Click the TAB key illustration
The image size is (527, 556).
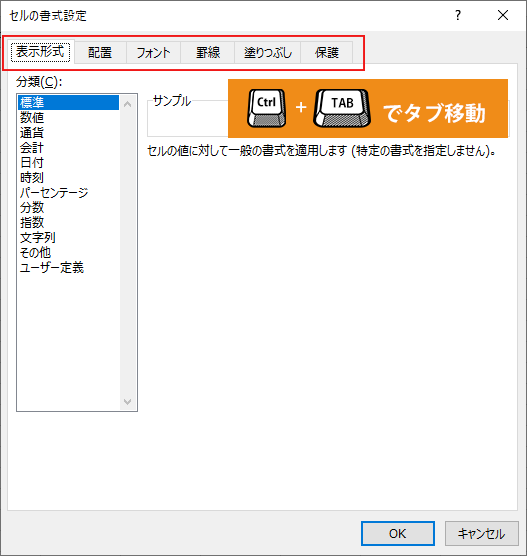(342, 108)
